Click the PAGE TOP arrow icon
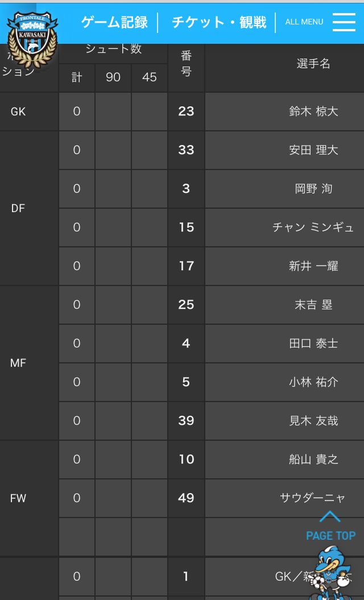The image size is (364, 600). click(x=330, y=517)
